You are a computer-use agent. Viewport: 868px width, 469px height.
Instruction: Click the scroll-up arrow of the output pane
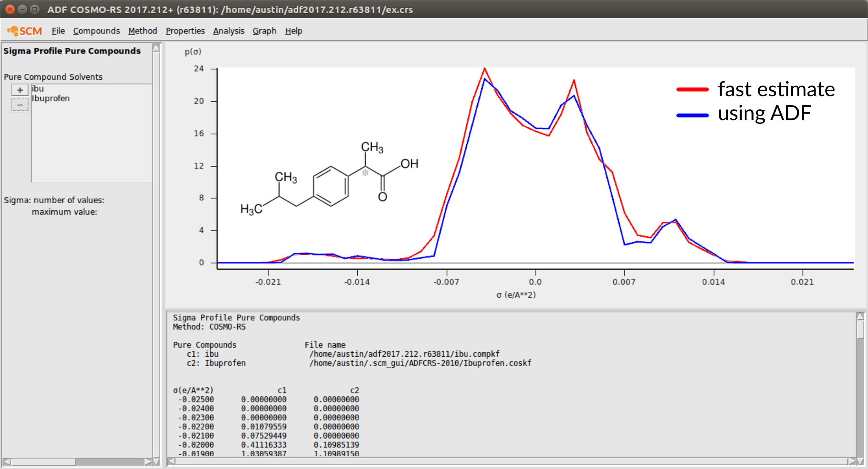point(861,316)
